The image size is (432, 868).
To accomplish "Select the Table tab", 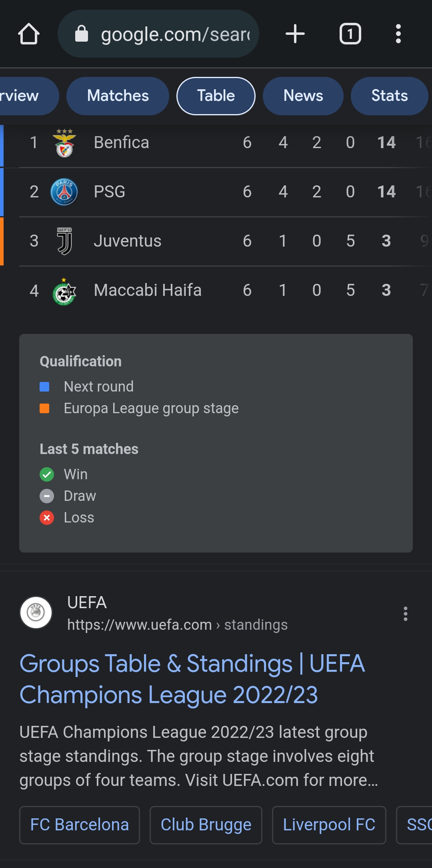I will pos(216,96).
